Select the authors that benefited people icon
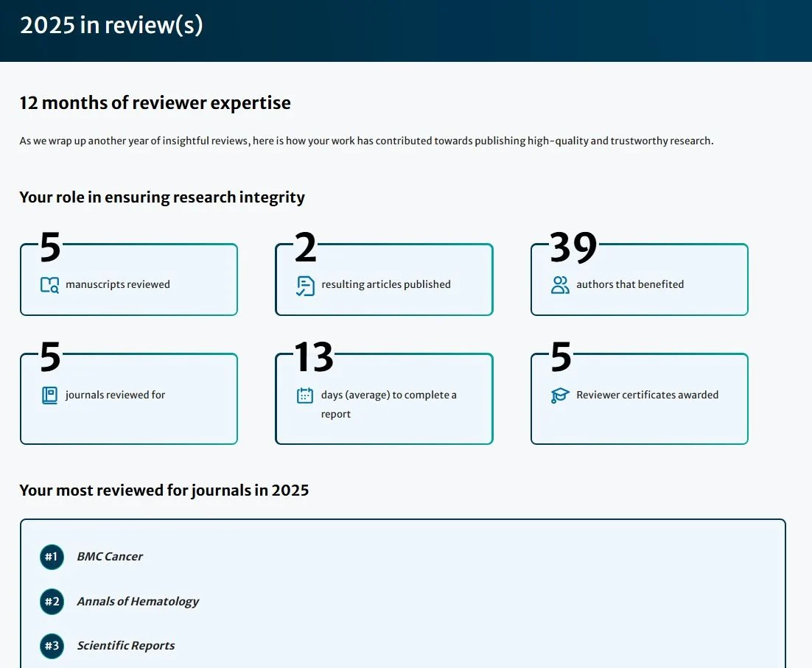This screenshot has width=812, height=668. point(559,284)
